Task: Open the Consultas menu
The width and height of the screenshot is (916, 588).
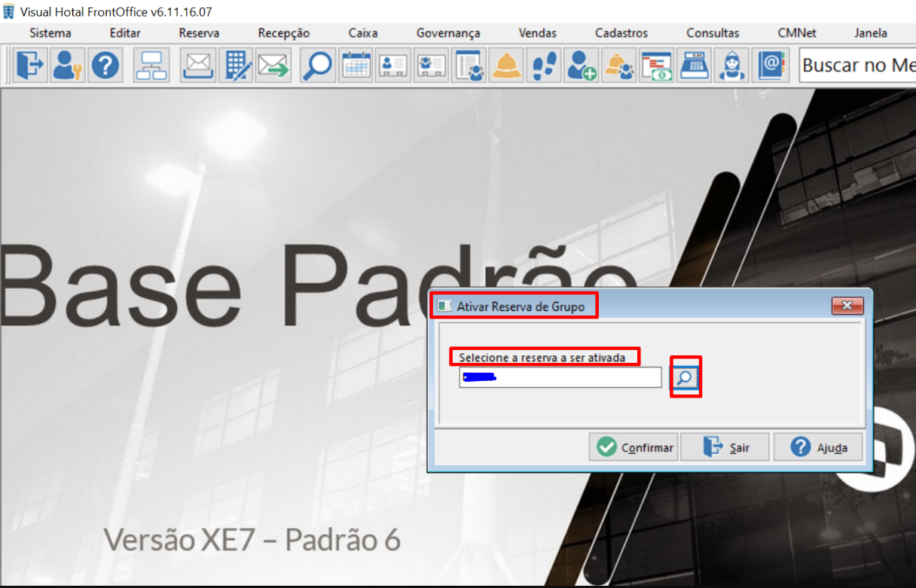Action: 713,33
